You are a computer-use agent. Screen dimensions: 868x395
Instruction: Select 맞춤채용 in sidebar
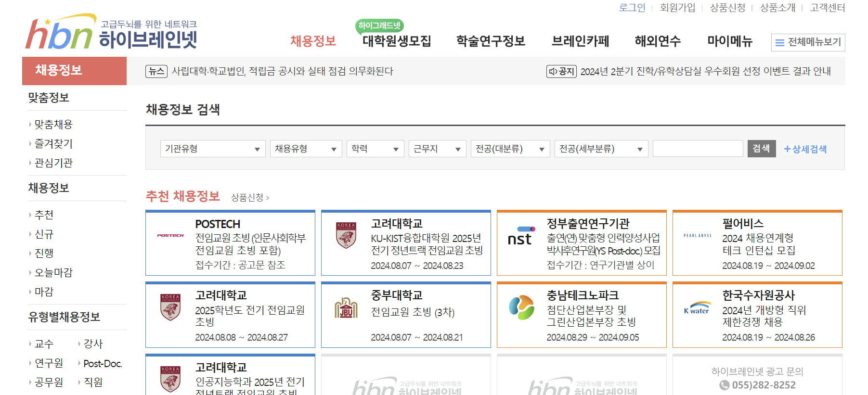[x=53, y=124]
